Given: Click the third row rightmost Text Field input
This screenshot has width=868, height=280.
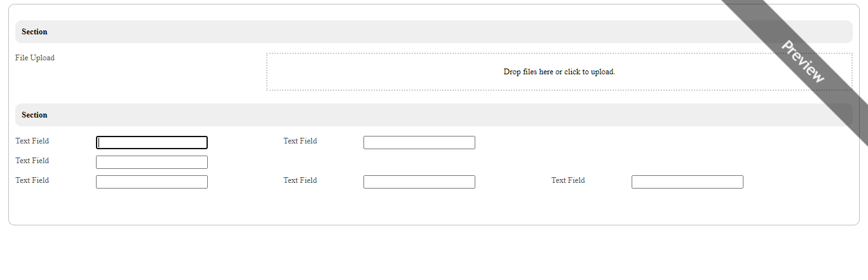Looking at the screenshot, I should point(687,182).
